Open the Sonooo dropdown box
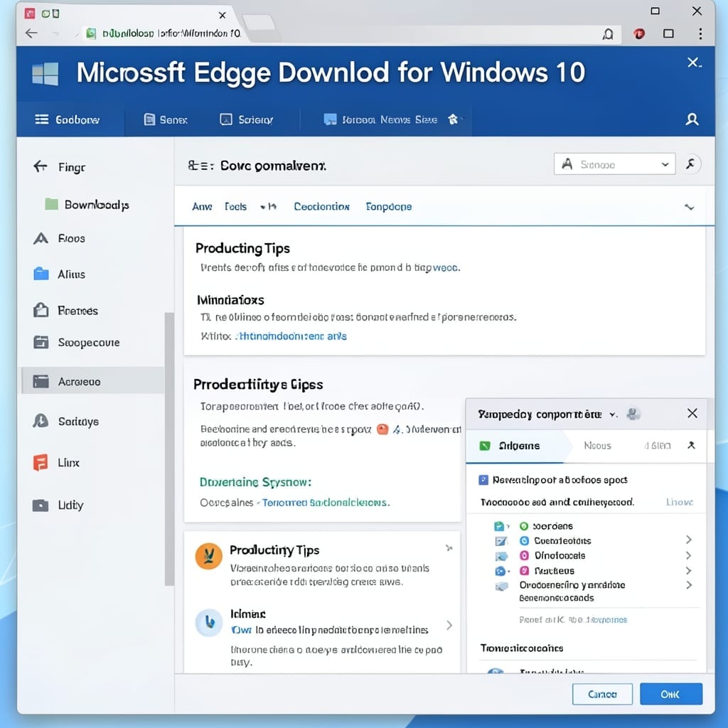This screenshot has height=728, width=728. [614, 164]
